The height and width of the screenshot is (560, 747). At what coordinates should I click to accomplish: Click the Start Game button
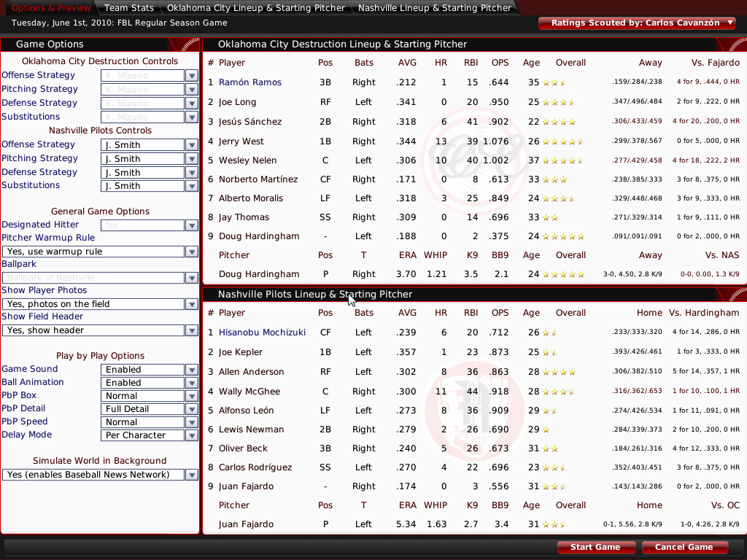click(x=595, y=547)
